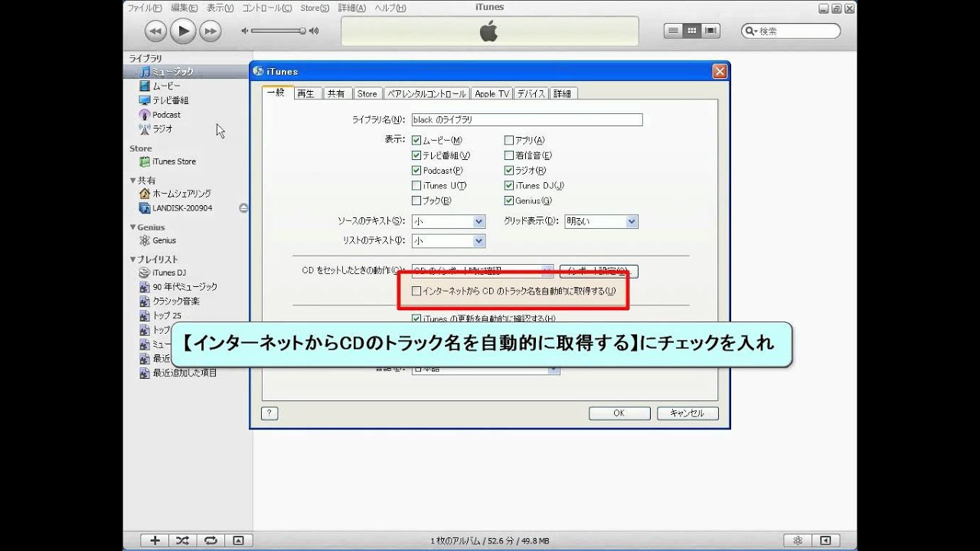The width and height of the screenshot is (980, 551).
Task: Enable the 着信音(E) checkbox
Action: (509, 155)
